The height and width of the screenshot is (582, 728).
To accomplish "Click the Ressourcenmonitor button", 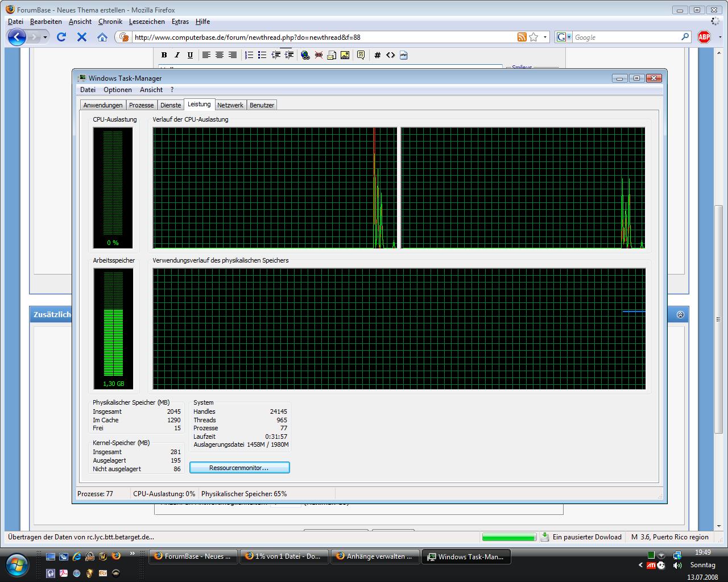I will point(239,468).
